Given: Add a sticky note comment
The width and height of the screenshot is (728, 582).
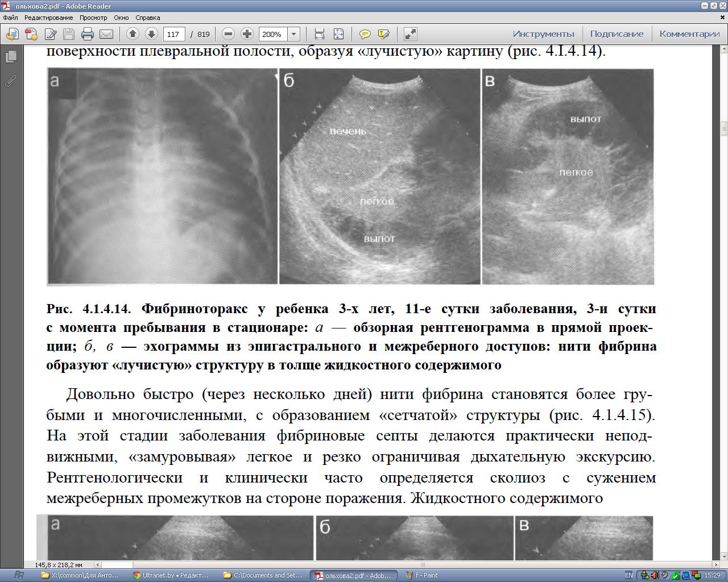Looking at the screenshot, I should (x=365, y=34).
